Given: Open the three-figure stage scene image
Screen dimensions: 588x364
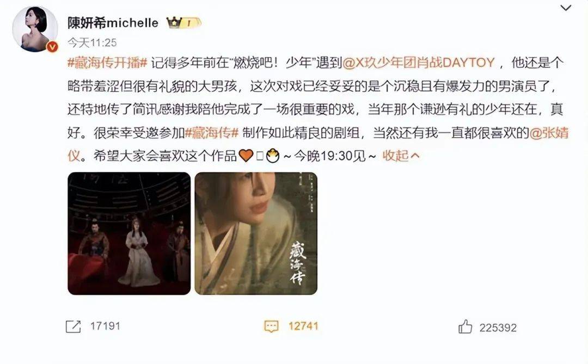Looking at the screenshot, I should pyautogui.click(x=129, y=233).
